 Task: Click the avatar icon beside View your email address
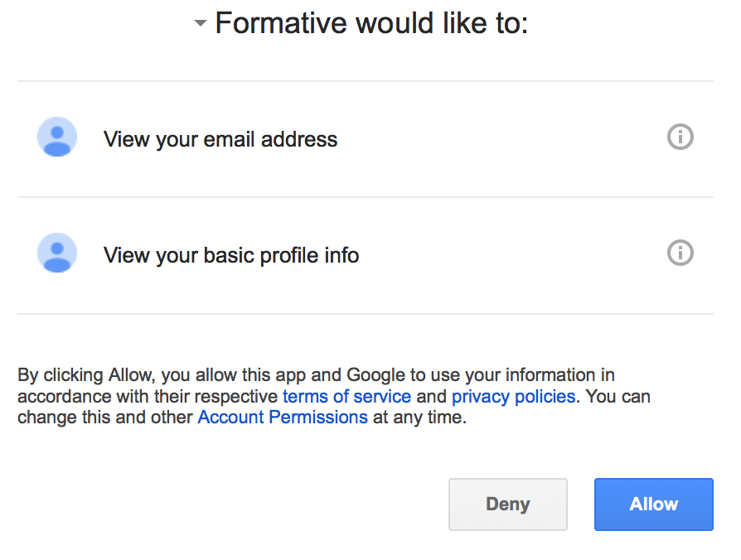(x=57, y=137)
